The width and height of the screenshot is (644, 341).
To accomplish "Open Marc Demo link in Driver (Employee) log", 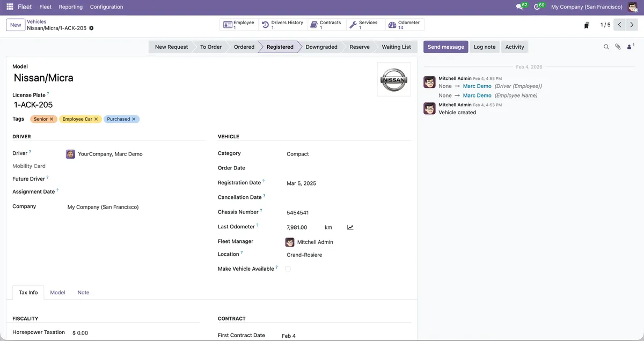I will pyautogui.click(x=477, y=86).
